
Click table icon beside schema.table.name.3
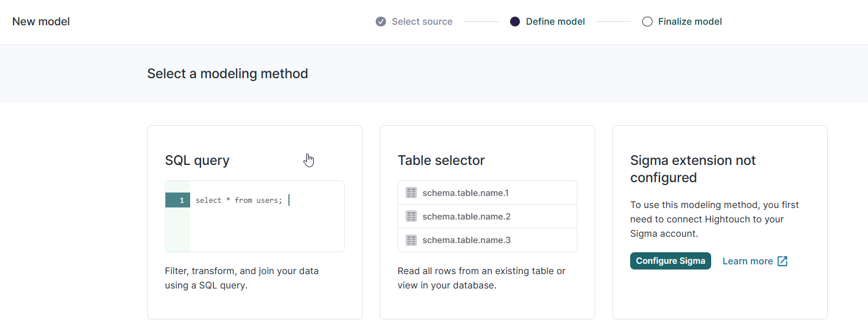coord(411,240)
